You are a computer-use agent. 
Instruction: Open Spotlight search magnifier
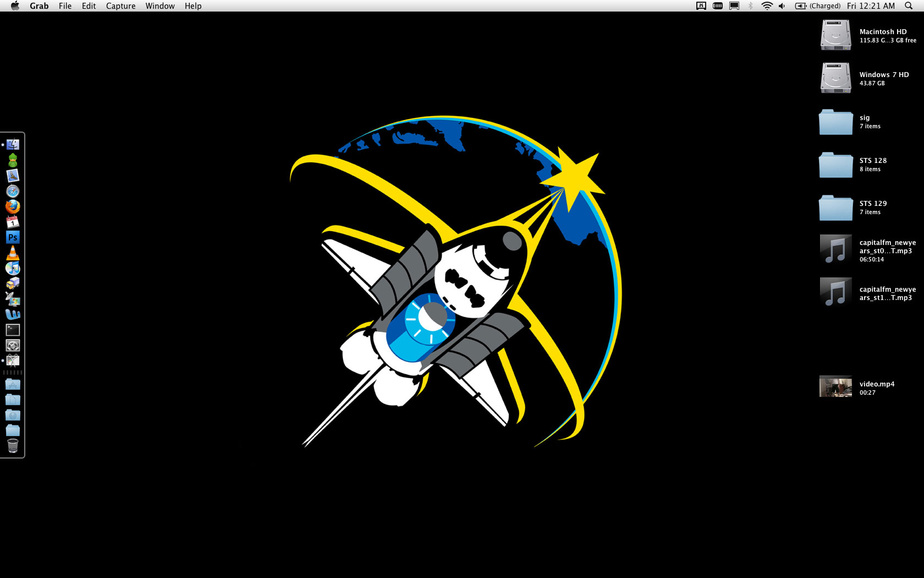[909, 6]
